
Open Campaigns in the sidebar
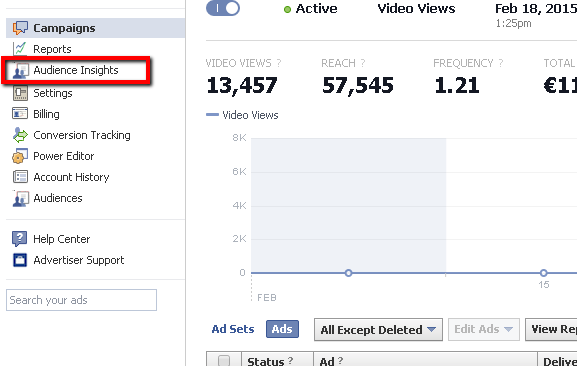coord(95,28)
